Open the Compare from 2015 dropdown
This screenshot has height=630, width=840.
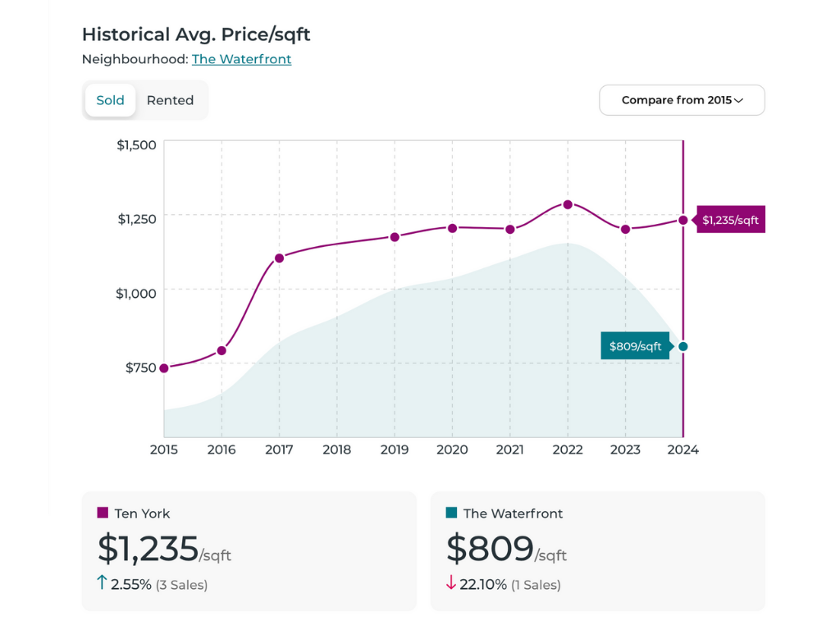point(682,100)
